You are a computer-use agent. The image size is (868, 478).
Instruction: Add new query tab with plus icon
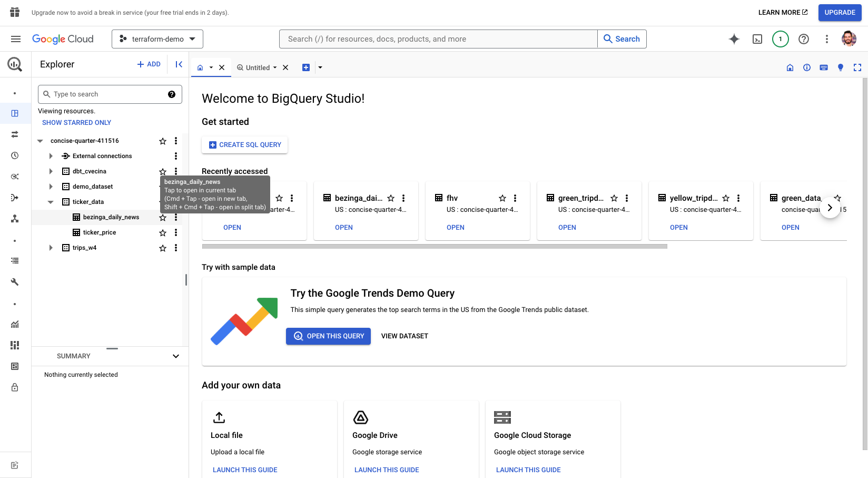pyautogui.click(x=306, y=67)
